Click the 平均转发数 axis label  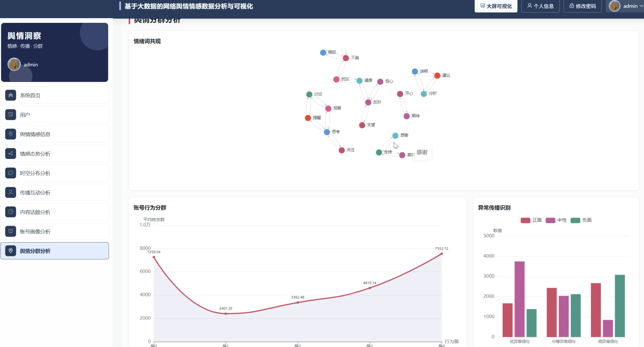point(154,220)
